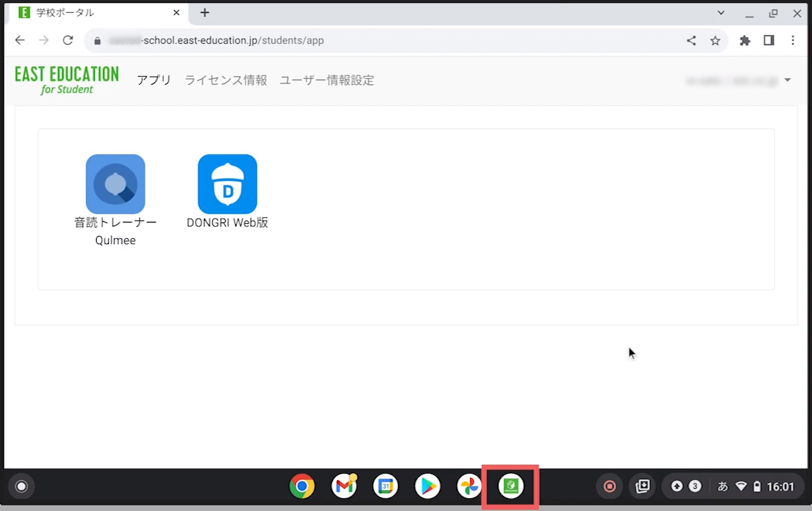Open the holding space tote icon

coord(643,487)
